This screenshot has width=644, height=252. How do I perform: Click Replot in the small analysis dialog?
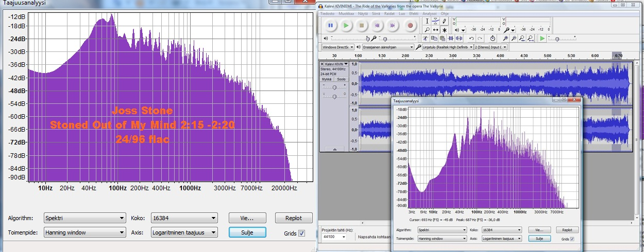567,230
